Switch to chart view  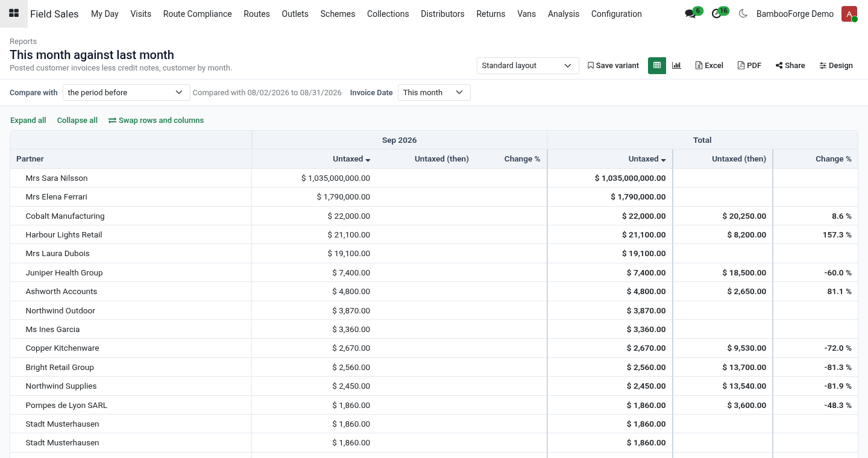pyautogui.click(x=676, y=66)
